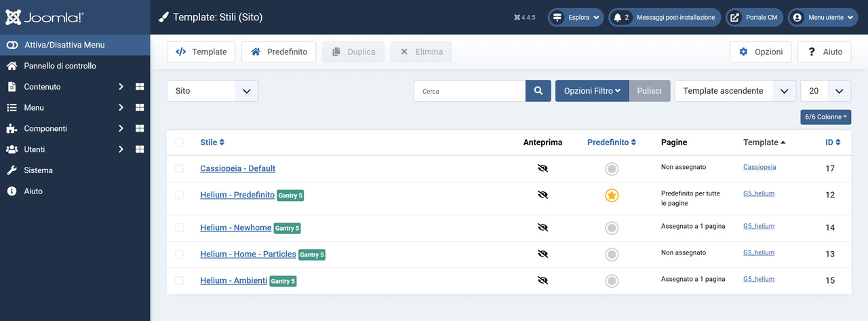Viewport: 868px width, 321px height.
Task: Focus the Cerca search field
Action: pos(470,91)
